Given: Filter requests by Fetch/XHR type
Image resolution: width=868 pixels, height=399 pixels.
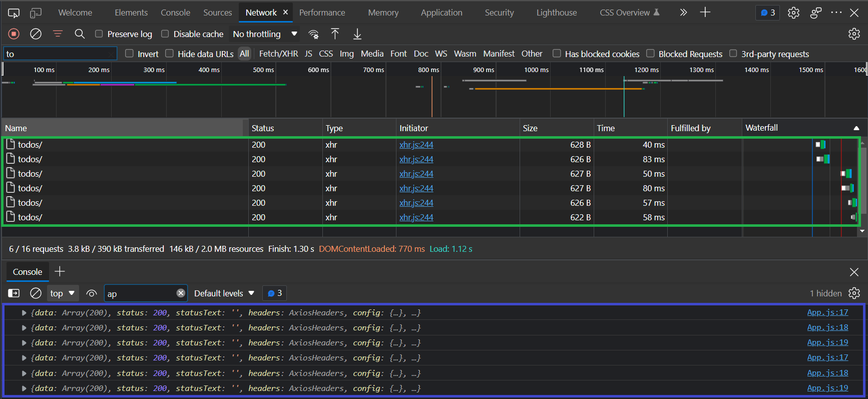Looking at the screenshot, I should coord(278,54).
